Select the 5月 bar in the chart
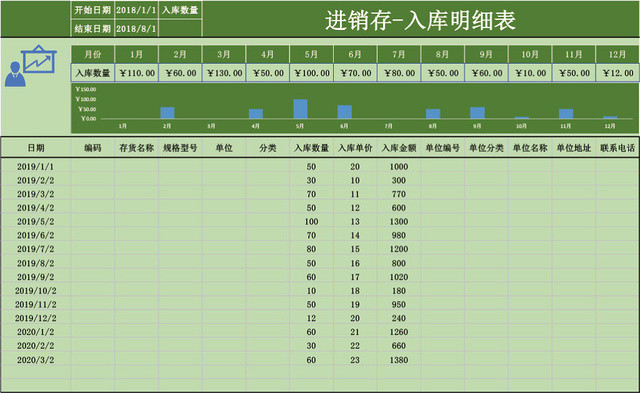Viewport: 640px width, 393px height. pyautogui.click(x=300, y=109)
